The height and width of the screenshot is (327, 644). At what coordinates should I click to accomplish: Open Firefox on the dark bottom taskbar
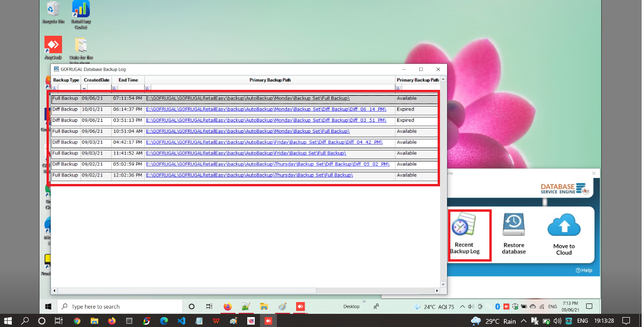click(x=111, y=321)
